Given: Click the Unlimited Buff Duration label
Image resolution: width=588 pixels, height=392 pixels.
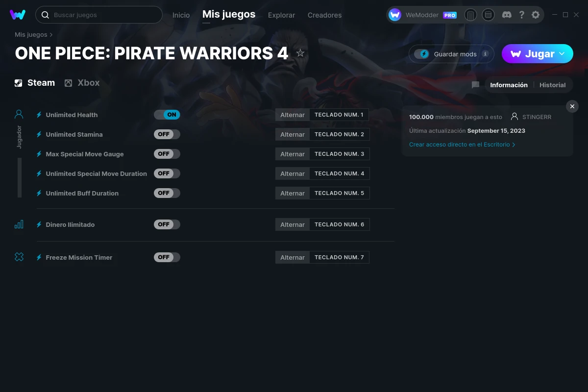Looking at the screenshot, I should click(x=82, y=193).
